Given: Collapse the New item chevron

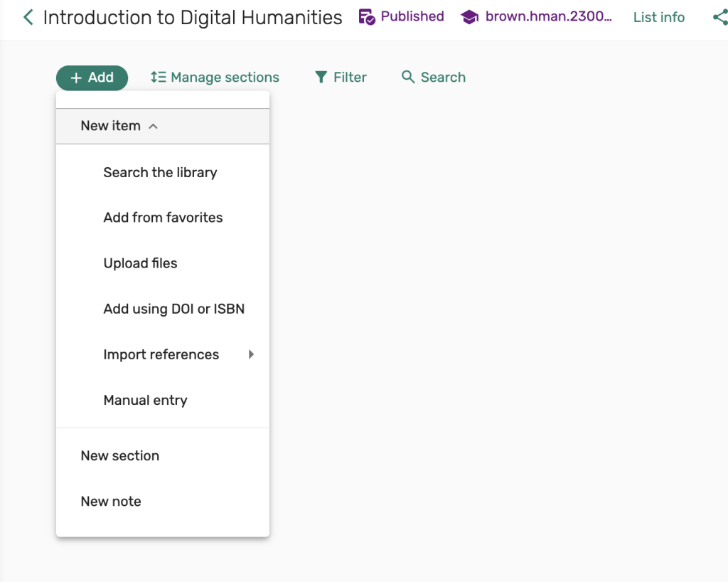Looking at the screenshot, I should pyautogui.click(x=153, y=126).
